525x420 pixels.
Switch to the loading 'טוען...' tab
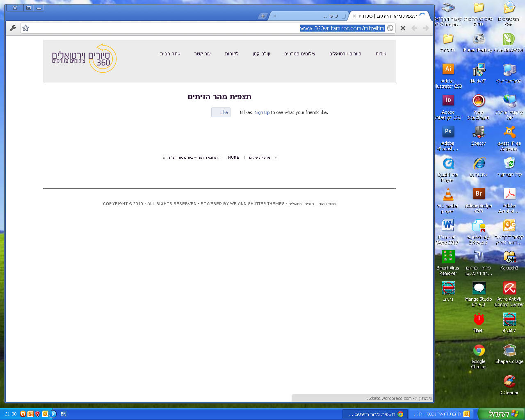(x=310, y=16)
